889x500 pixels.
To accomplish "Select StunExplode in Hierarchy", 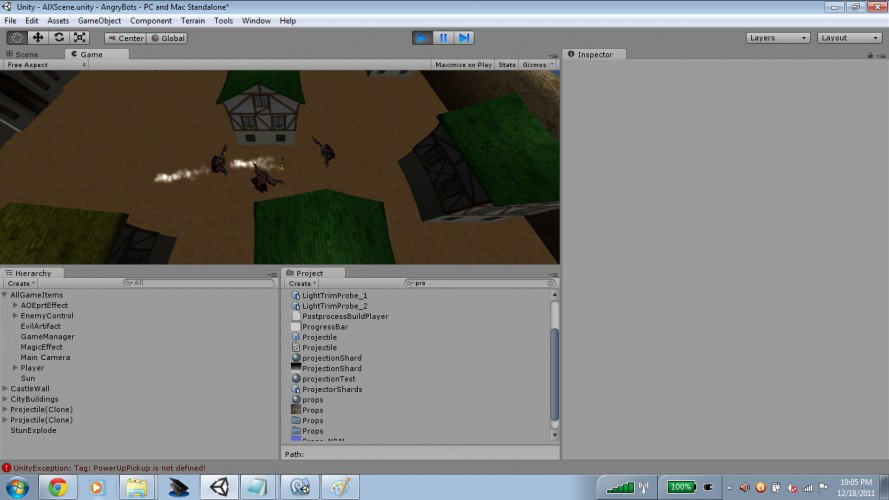I will pos(33,430).
